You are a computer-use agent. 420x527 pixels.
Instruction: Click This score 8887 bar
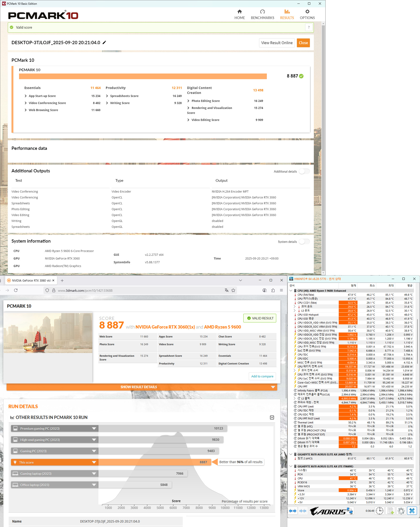click(155, 462)
